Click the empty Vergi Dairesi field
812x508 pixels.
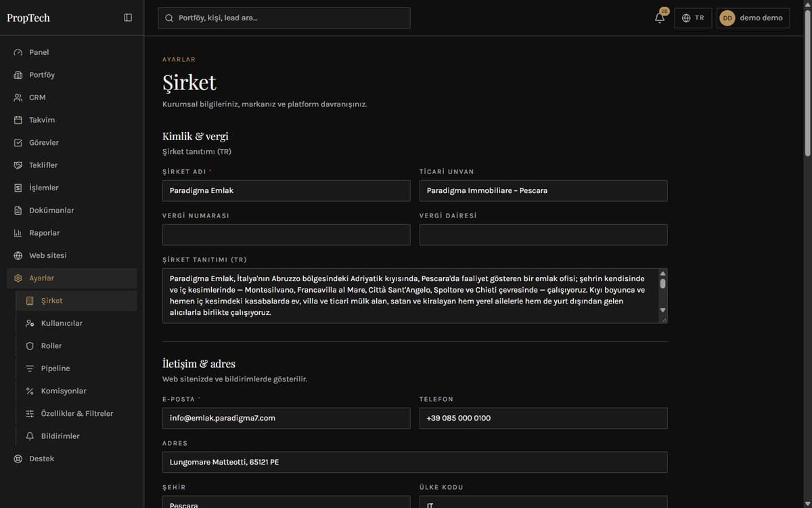(543, 235)
